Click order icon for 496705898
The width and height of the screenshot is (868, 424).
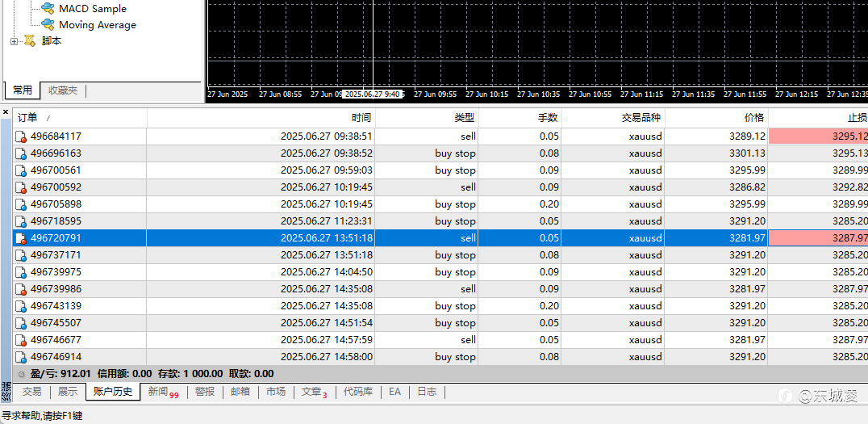[21, 204]
